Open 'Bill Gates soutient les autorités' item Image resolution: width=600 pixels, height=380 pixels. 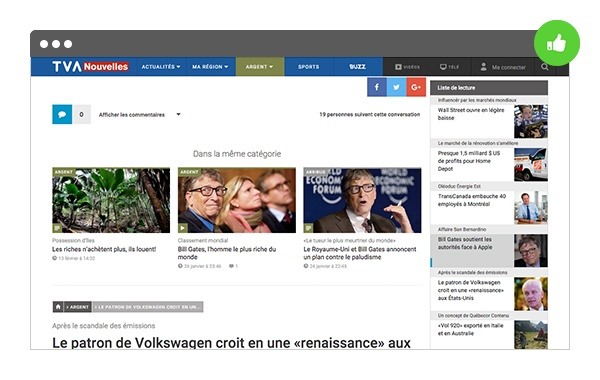point(465,243)
